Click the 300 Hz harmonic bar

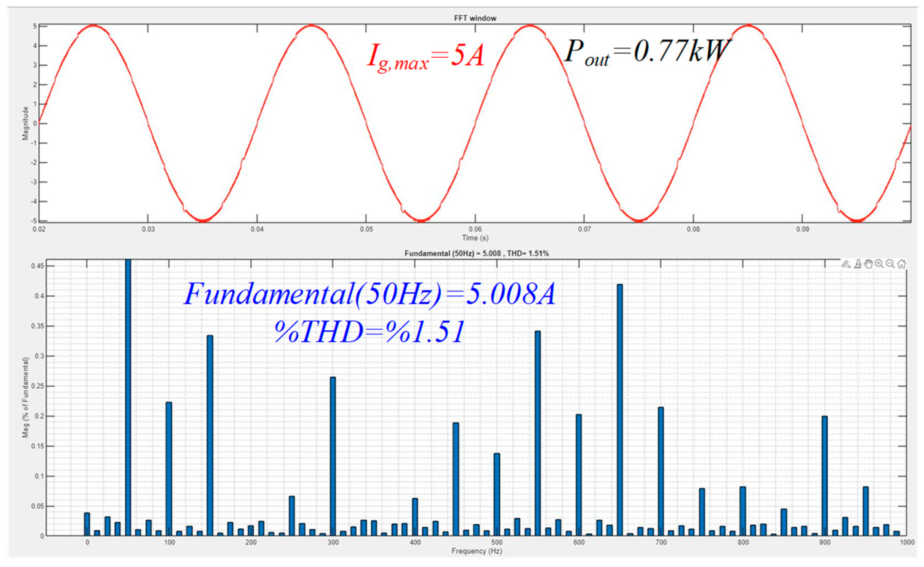(x=333, y=456)
